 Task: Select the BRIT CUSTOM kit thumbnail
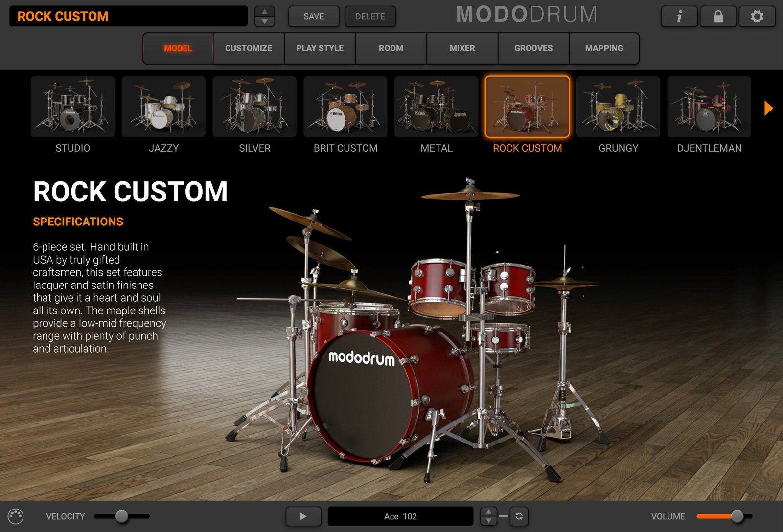(345, 107)
